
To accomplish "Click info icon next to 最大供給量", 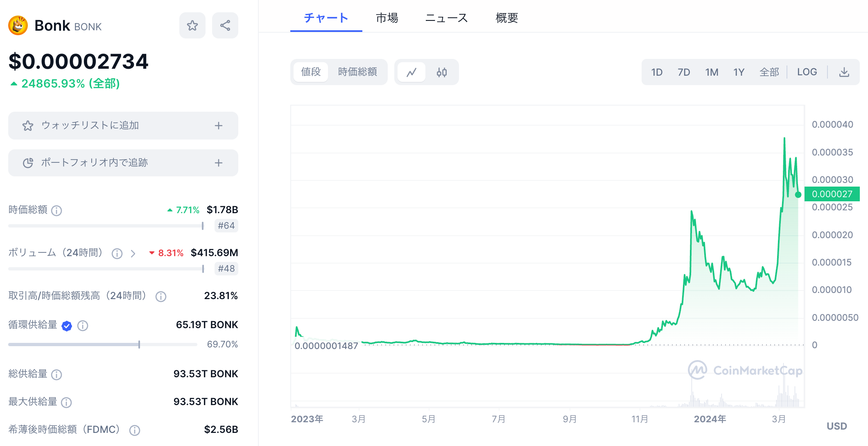I will 66,402.
